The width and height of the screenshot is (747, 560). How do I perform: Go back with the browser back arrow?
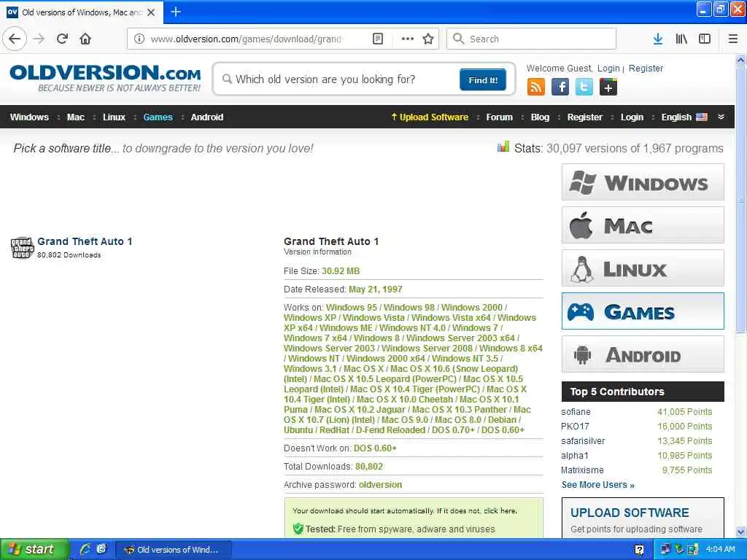click(15, 39)
